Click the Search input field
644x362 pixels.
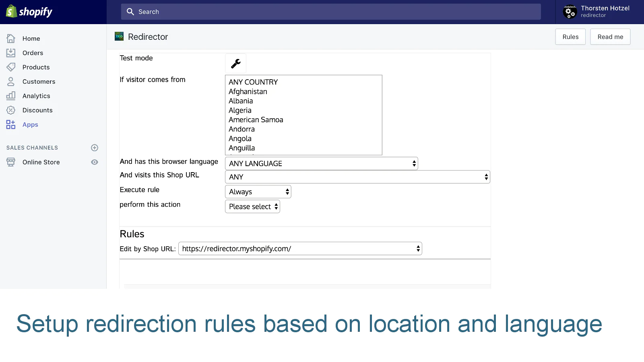click(x=331, y=12)
